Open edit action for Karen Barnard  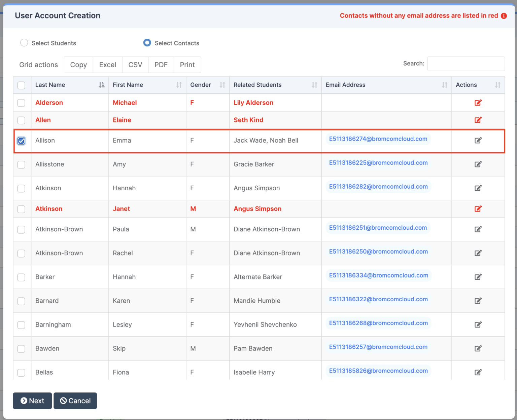tap(478, 301)
